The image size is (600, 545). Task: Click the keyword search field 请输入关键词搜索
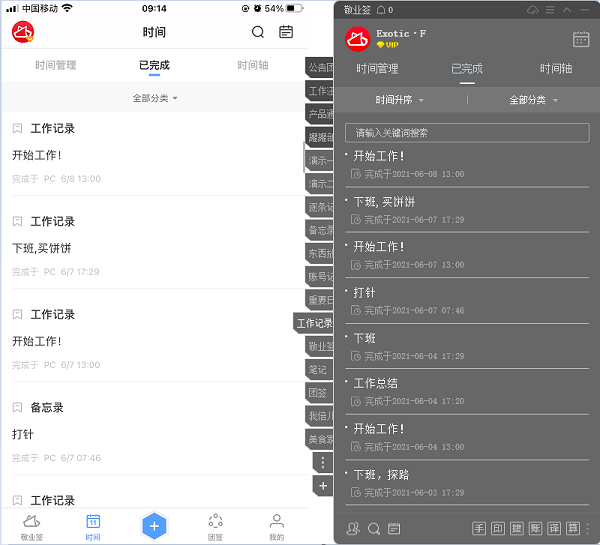pyautogui.click(x=467, y=133)
